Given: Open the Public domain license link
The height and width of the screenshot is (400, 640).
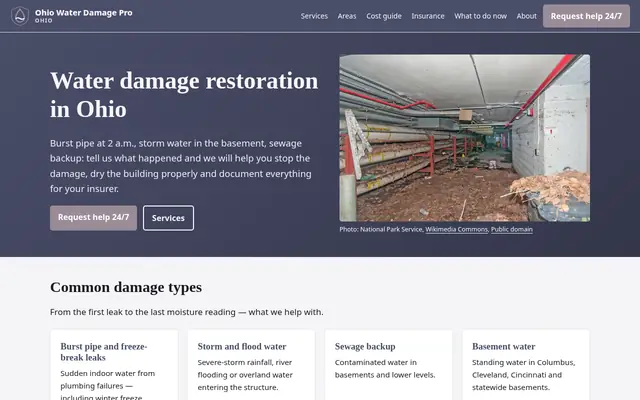Looking at the screenshot, I should point(511,229).
